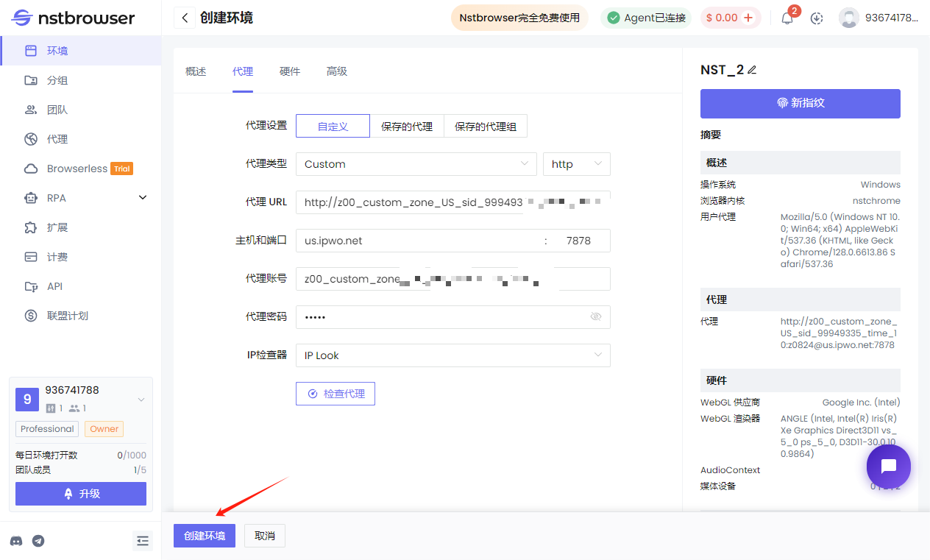Screen dimensions: 930x560
Task: Click the Owner role tag
Action: click(104, 429)
